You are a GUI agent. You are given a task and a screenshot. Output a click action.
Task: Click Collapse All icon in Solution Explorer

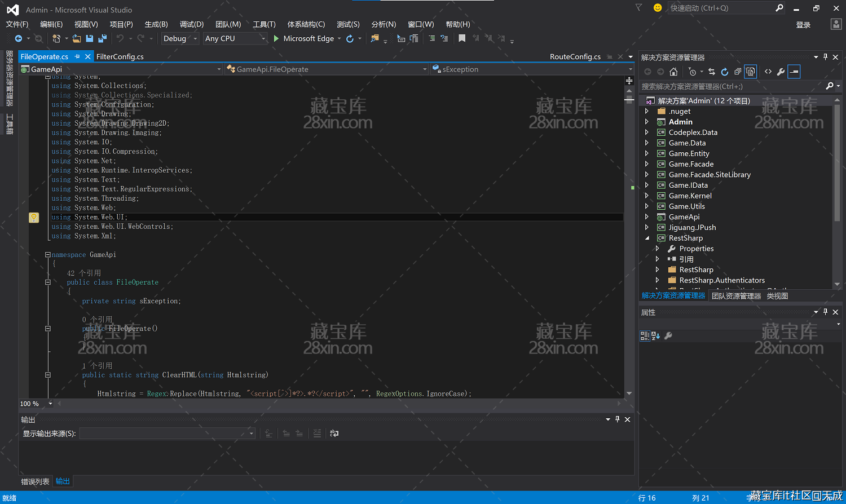[x=738, y=72]
